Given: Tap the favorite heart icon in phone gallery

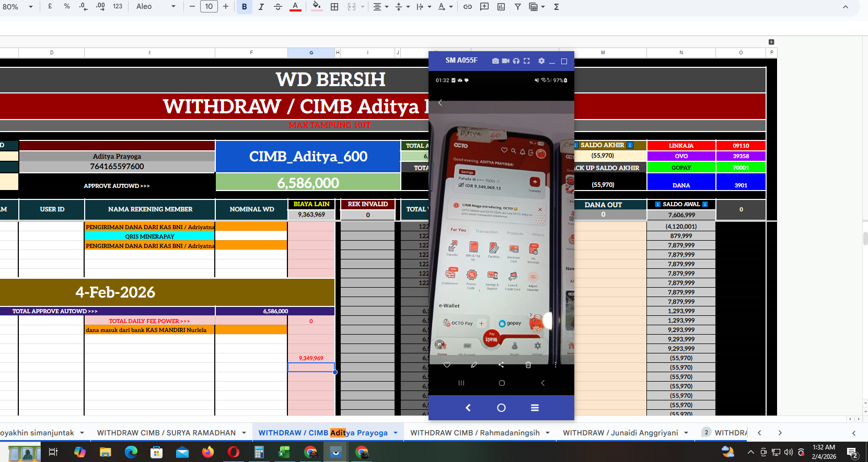Looking at the screenshot, I should coord(447,365).
